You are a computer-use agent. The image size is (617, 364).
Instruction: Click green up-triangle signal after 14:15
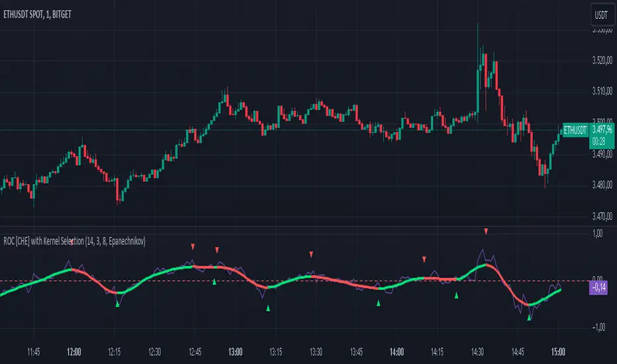click(x=456, y=295)
